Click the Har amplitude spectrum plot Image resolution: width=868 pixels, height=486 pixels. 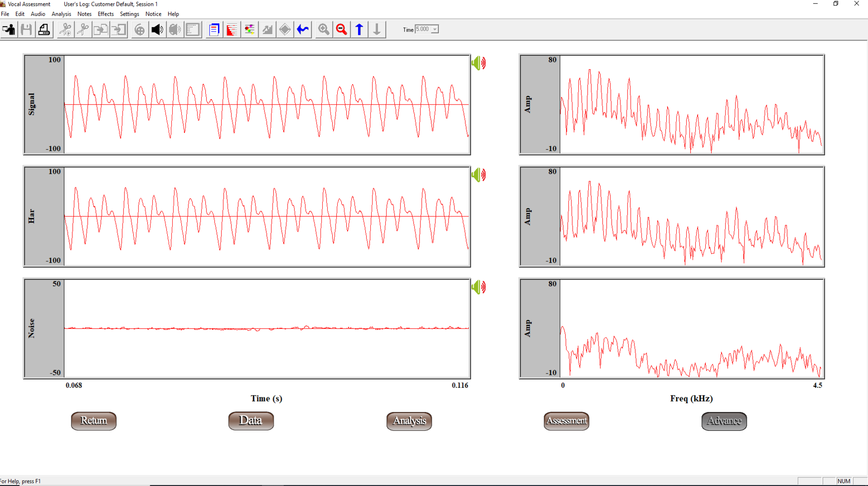pyautogui.click(x=692, y=217)
